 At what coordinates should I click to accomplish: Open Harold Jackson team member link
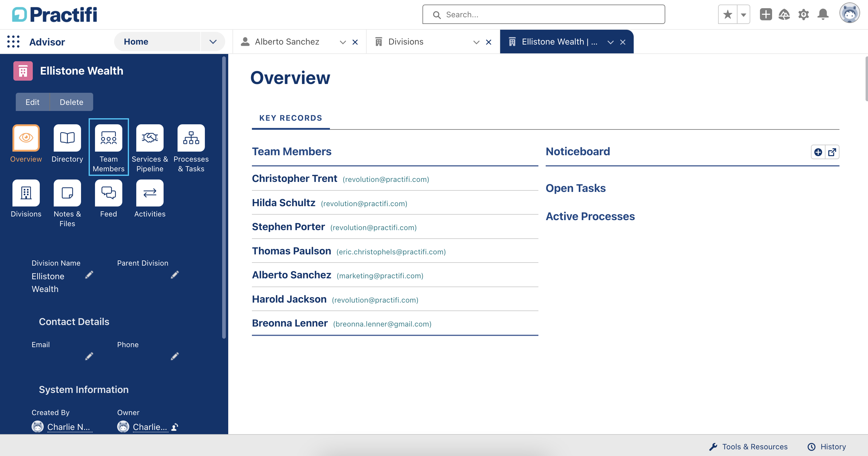click(x=289, y=299)
